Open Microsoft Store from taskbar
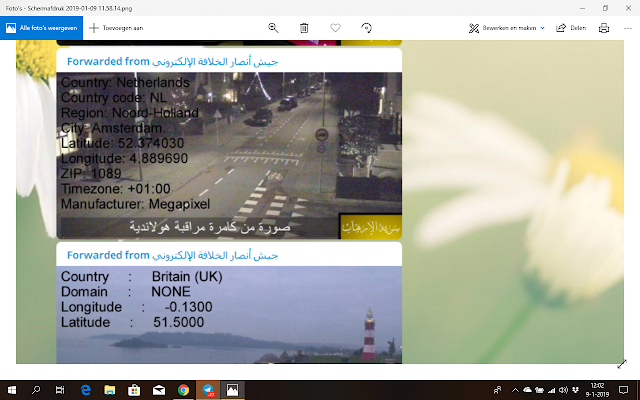 (x=134, y=390)
